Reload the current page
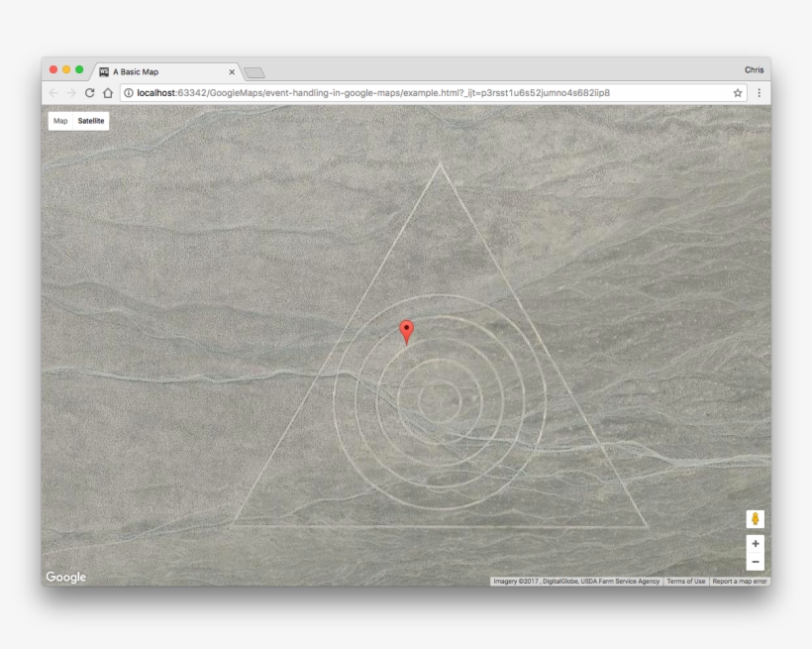This screenshot has width=812, height=649. 89,93
